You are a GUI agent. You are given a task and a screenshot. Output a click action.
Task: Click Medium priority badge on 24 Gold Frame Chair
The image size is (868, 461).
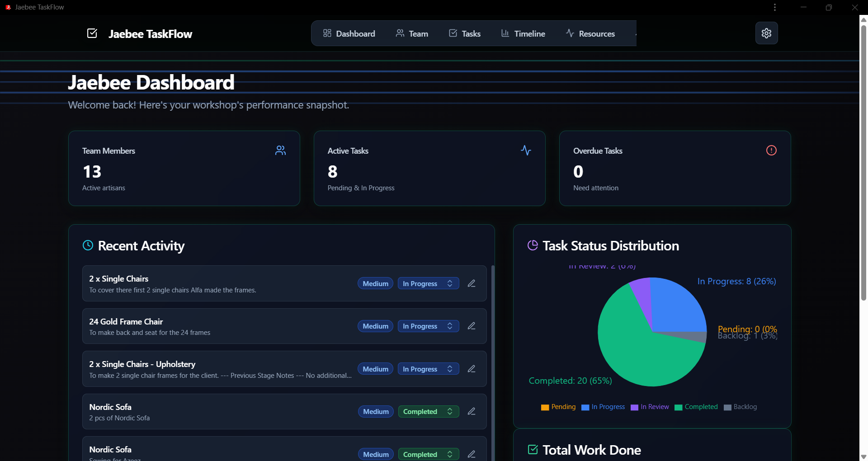point(375,326)
